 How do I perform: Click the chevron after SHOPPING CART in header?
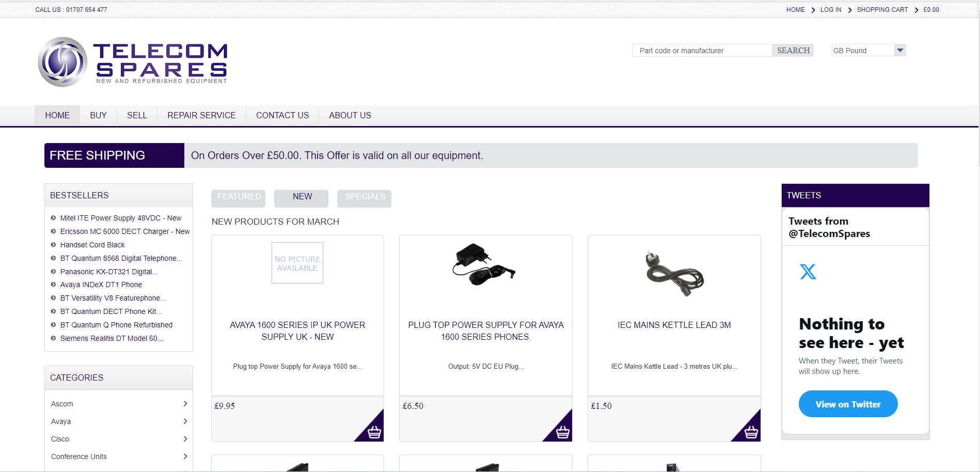pyautogui.click(x=916, y=9)
